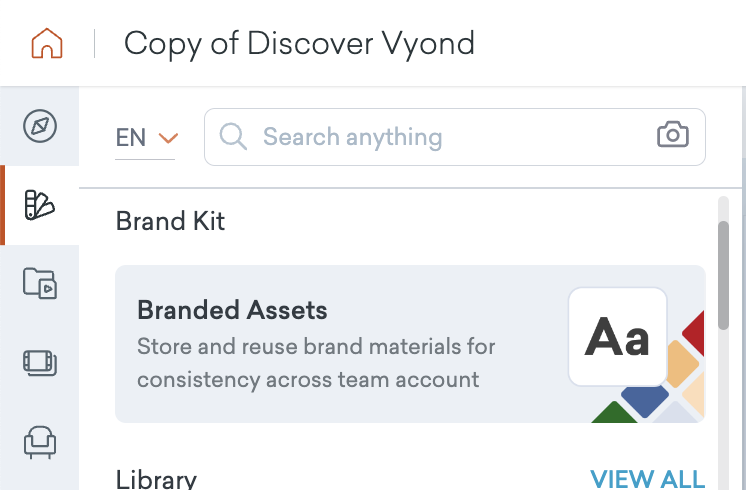Open the Branded Assets card title
Screen dimensions: 746x490
point(232,310)
